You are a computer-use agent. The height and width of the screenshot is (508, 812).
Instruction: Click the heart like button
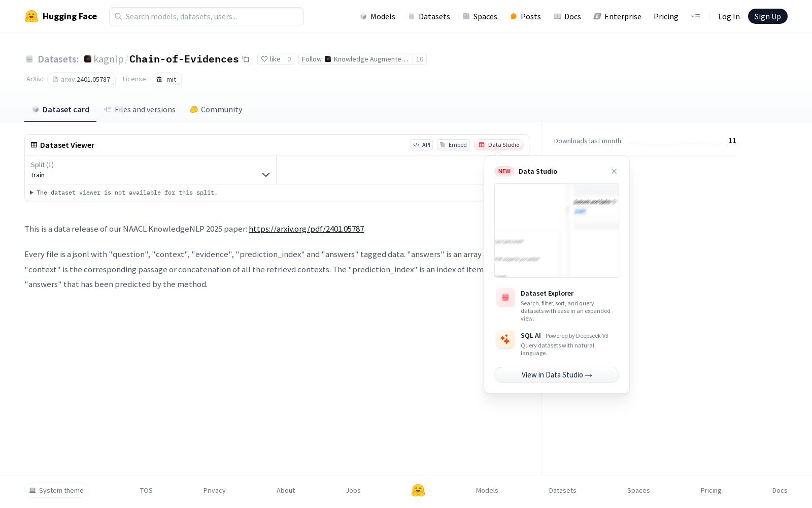pyautogui.click(x=270, y=59)
